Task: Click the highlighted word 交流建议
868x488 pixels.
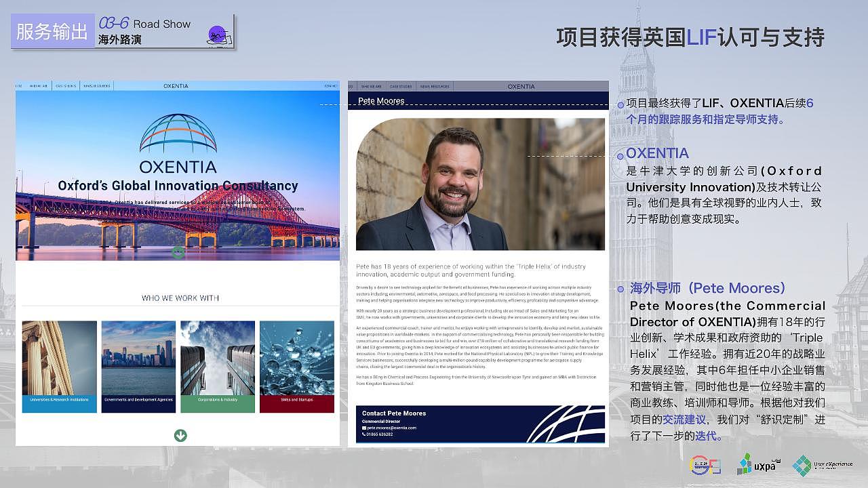Action: click(684, 420)
